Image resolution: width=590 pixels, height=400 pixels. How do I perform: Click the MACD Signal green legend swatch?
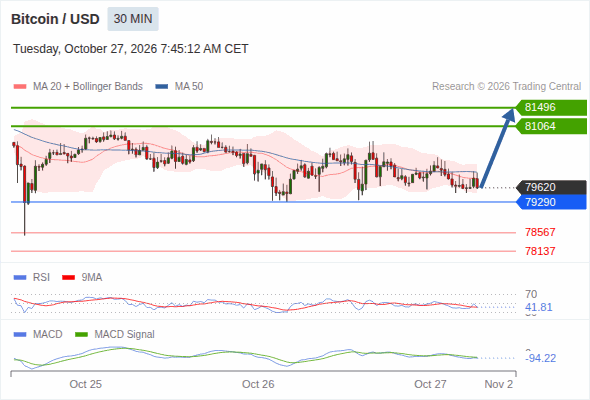81,335
